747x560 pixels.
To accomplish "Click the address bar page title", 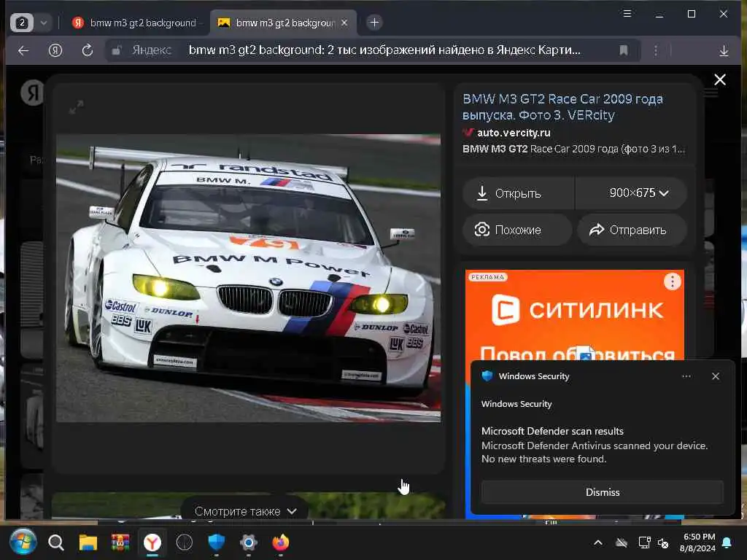I will click(384, 50).
